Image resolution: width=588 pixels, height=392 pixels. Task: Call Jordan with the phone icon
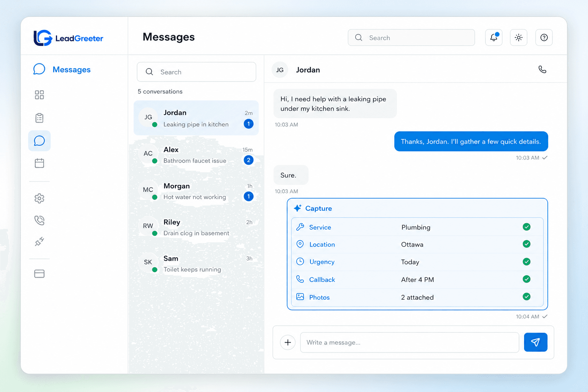point(542,69)
